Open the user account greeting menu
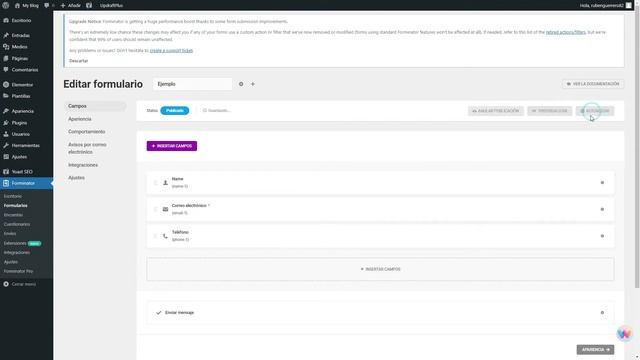 [605, 5]
